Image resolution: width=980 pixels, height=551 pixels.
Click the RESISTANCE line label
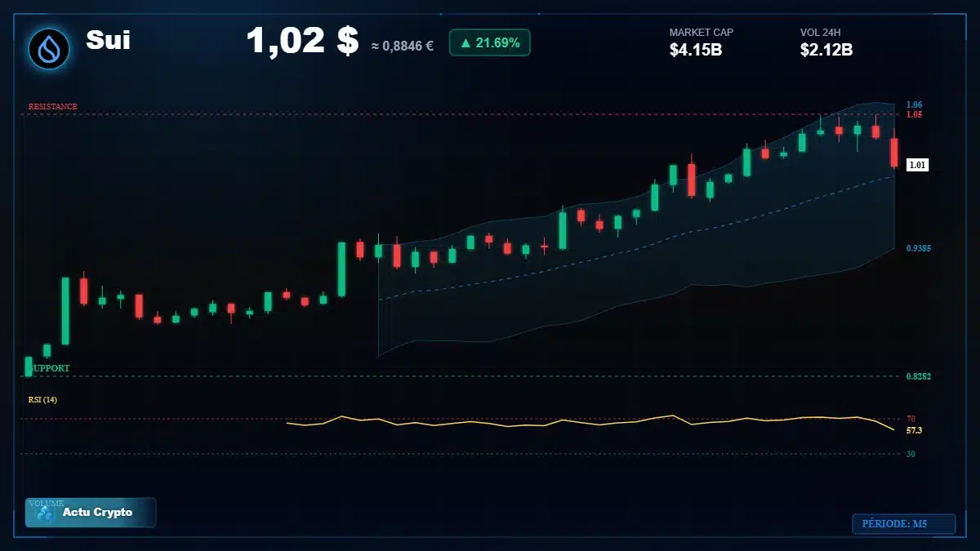coord(53,107)
